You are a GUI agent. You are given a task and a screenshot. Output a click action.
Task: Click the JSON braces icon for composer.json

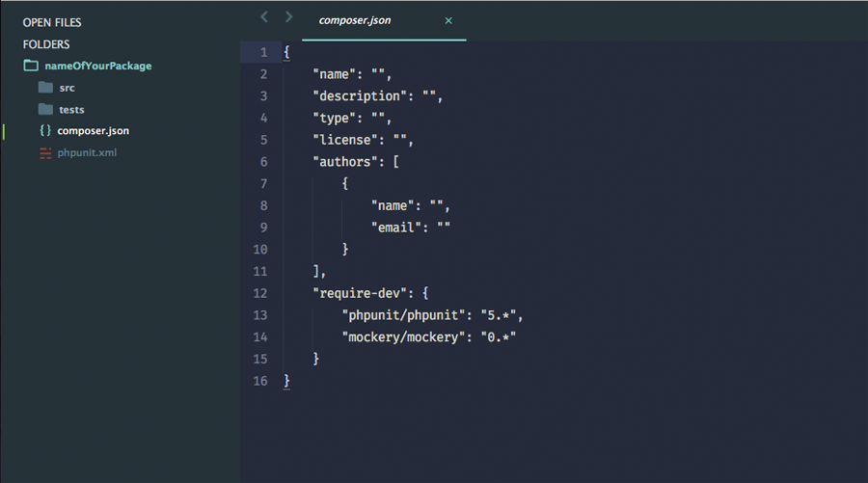(x=45, y=130)
